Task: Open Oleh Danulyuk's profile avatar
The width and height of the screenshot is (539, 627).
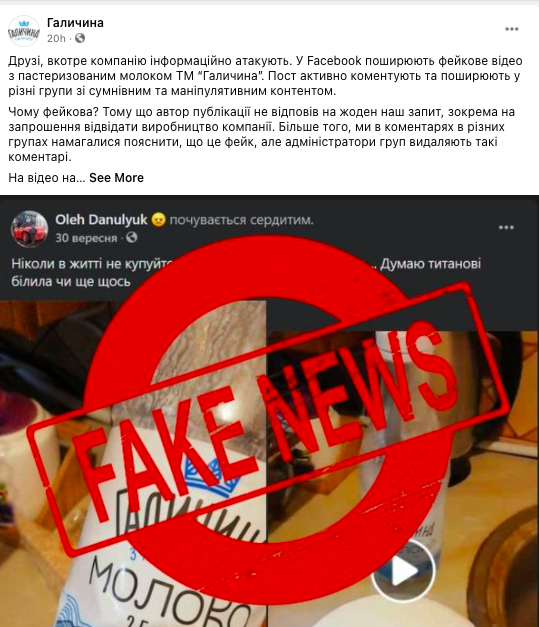Action: [30, 229]
